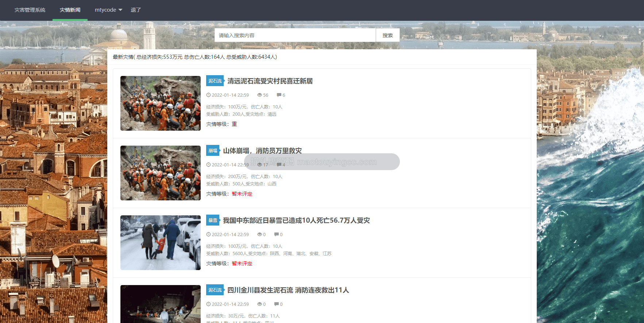The width and height of the screenshot is (644, 323).
Task: Click the clock icon on 清远 article
Action: click(x=208, y=95)
